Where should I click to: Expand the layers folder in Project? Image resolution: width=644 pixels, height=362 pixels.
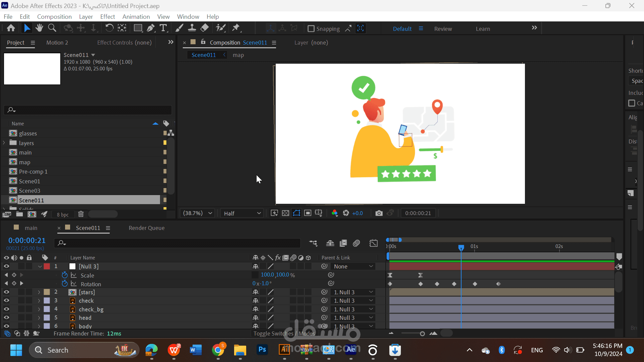coord(4,143)
